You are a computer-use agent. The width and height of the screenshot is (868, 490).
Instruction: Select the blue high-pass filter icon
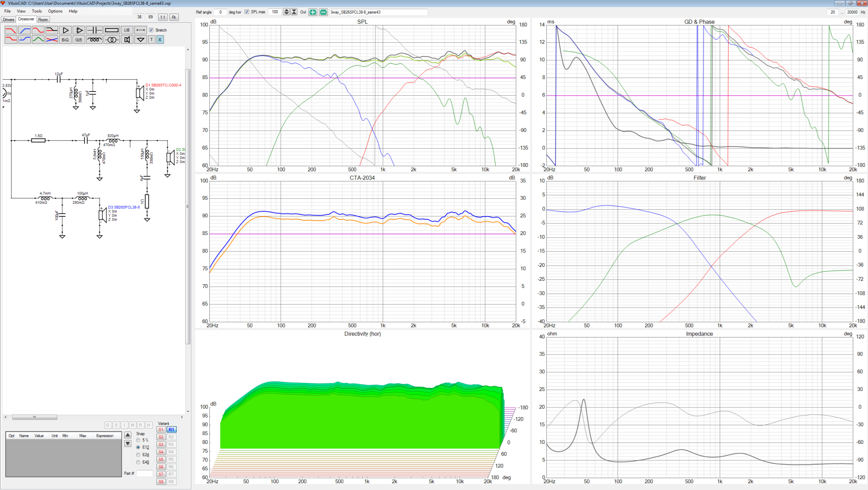click(x=25, y=30)
